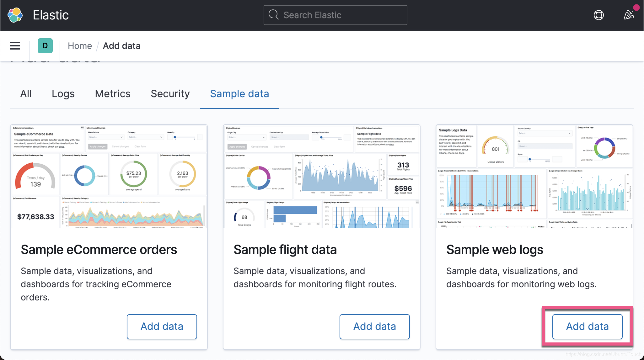Click the Add data breadcrumb
The width and height of the screenshot is (644, 360).
tap(121, 46)
